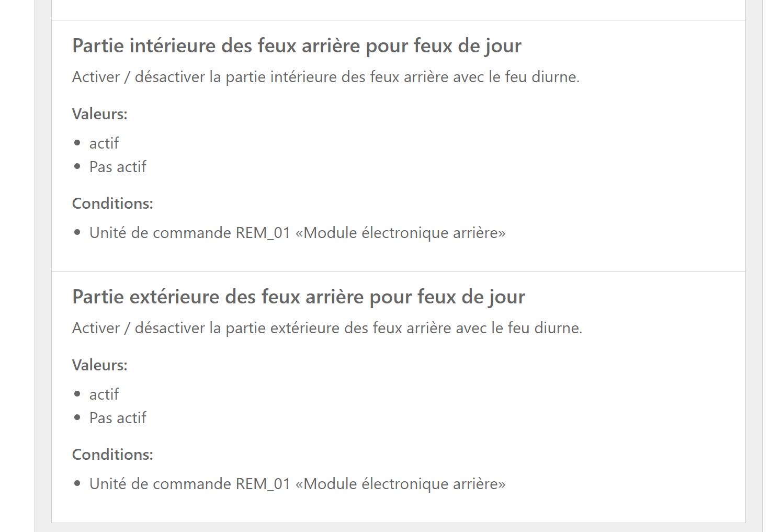Image resolution: width=781 pixels, height=532 pixels.
Task: Click the extérieure section description starting "Activer / désactiver"
Action: tap(327, 329)
